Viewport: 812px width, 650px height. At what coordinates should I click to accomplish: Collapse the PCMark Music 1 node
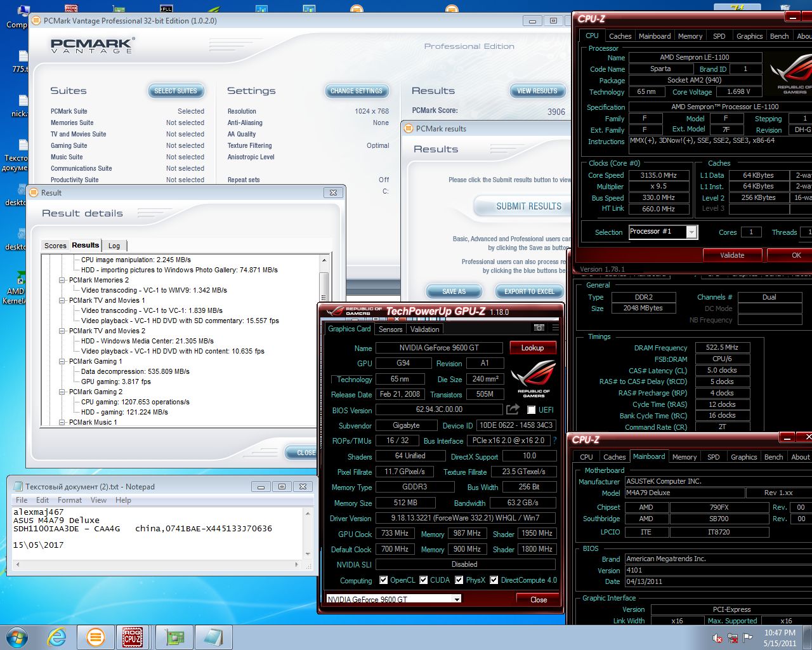click(62, 422)
